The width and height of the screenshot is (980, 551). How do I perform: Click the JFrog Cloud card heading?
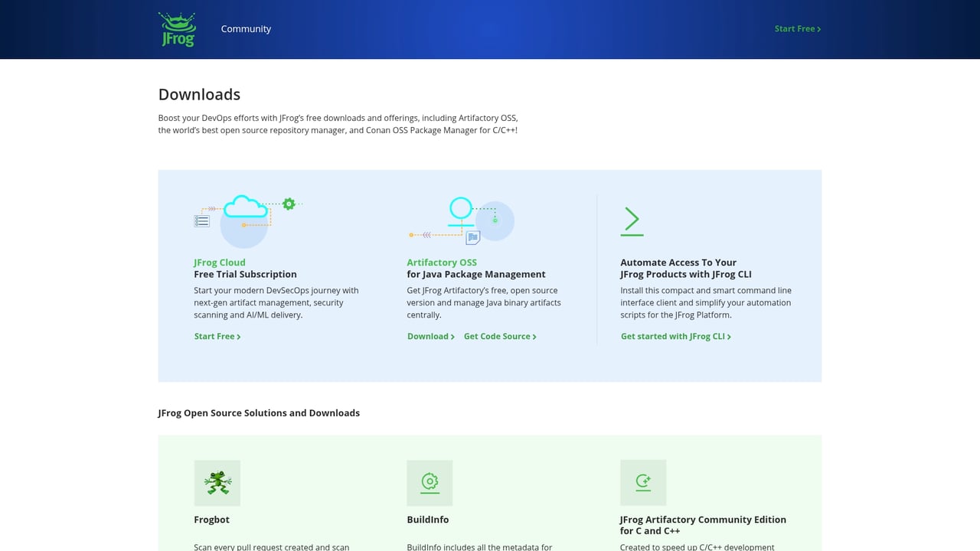coord(220,262)
